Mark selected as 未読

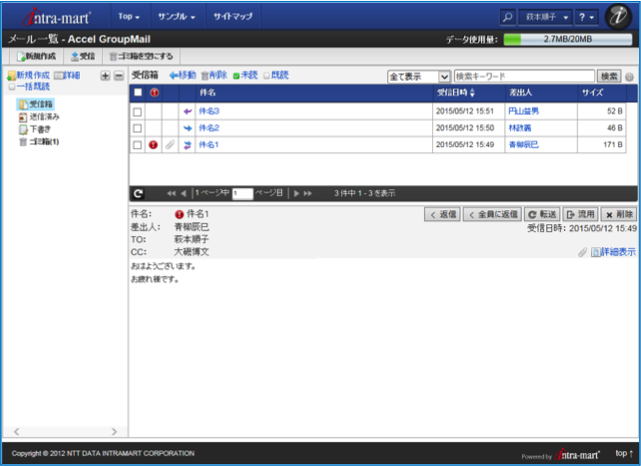pos(245,75)
